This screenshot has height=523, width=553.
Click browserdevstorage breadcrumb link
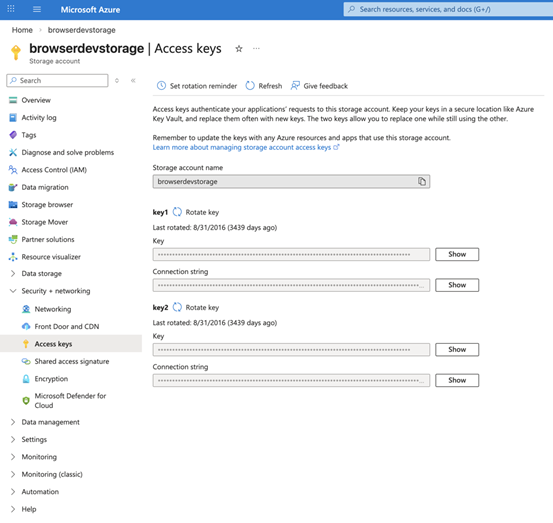tap(81, 30)
